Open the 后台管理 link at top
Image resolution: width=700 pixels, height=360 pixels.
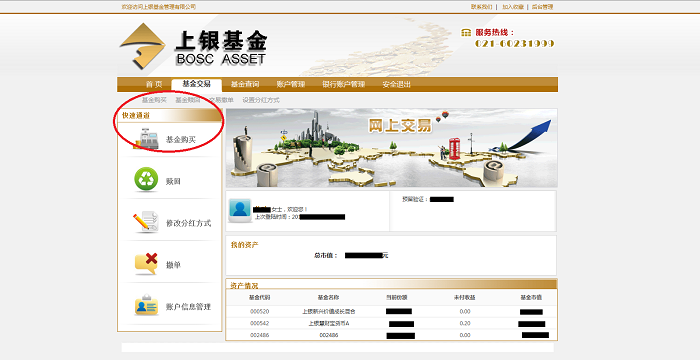[x=542, y=7]
